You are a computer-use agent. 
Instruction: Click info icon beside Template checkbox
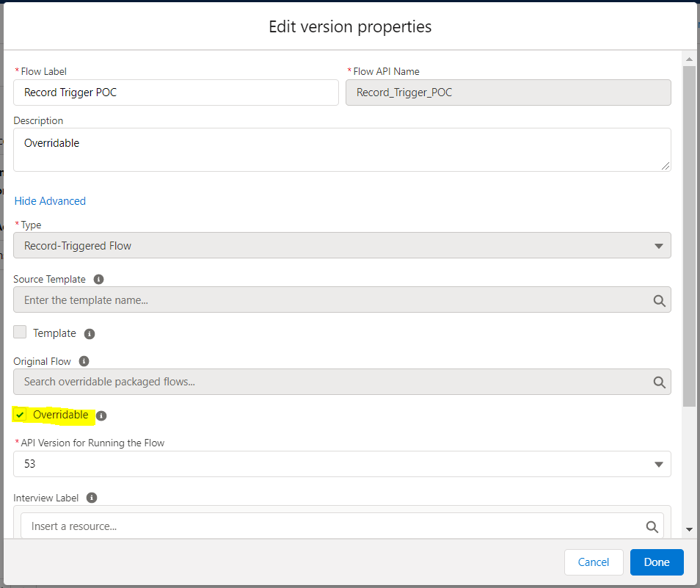click(x=90, y=334)
